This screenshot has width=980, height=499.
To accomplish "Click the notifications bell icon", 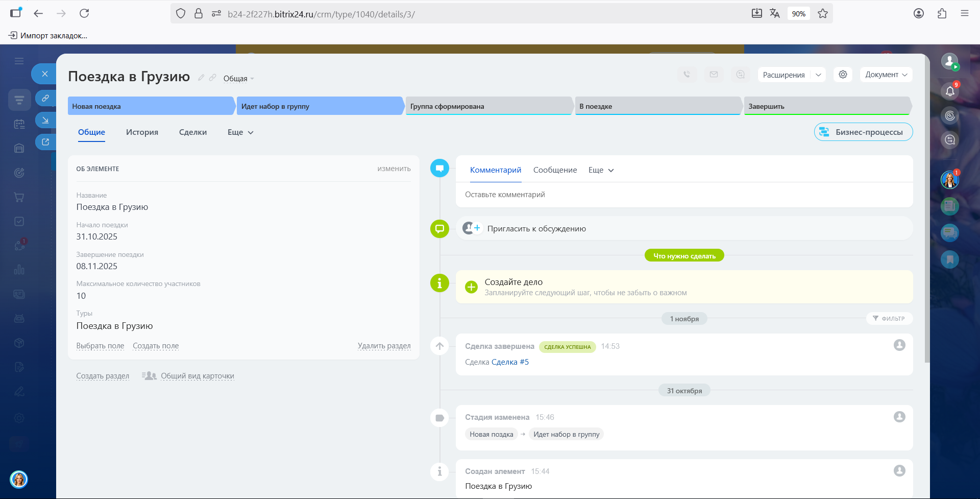I will coord(949,91).
